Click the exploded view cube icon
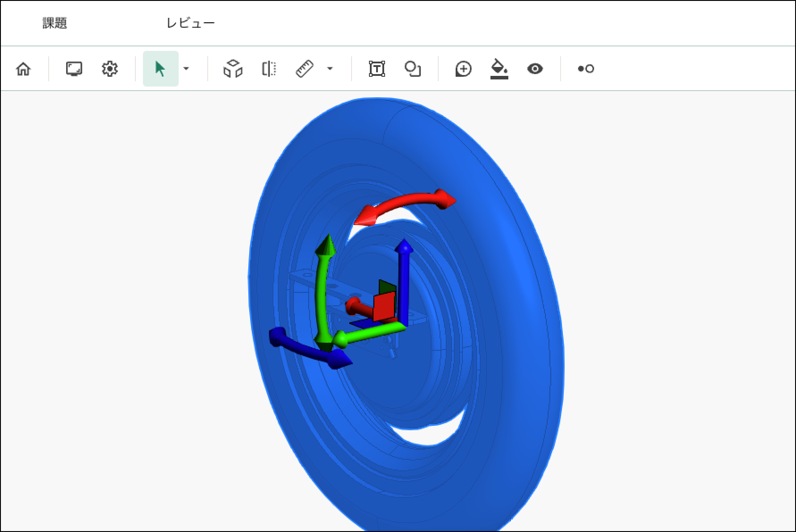The height and width of the screenshot is (532, 796). tap(233, 69)
